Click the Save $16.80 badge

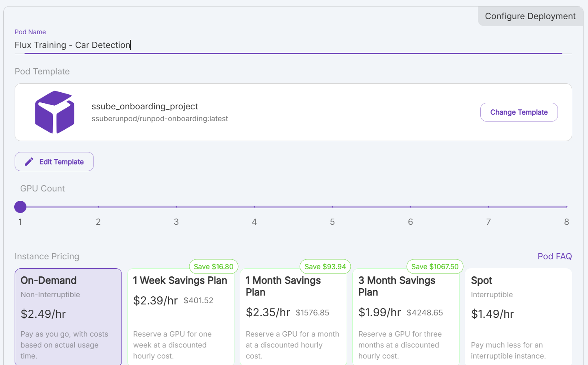click(x=213, y=267)
